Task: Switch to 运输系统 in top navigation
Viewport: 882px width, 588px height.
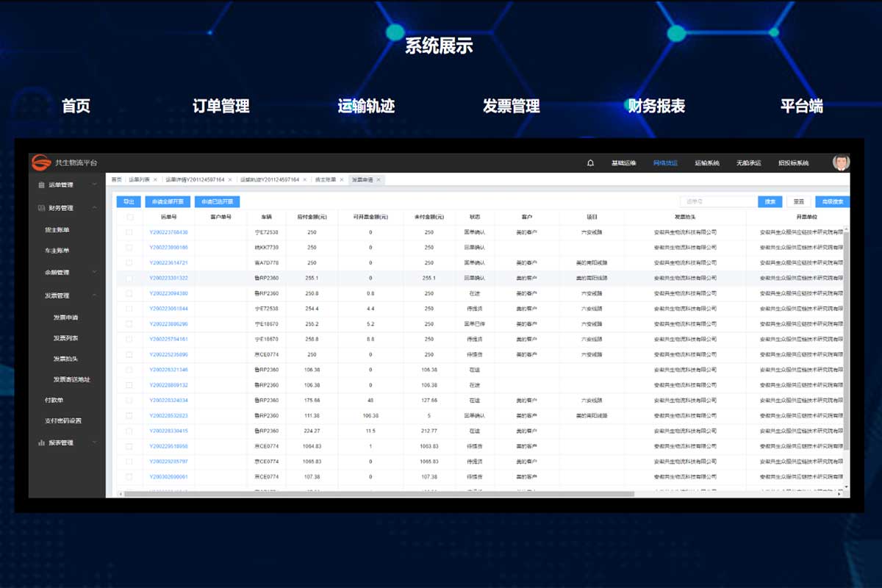Action: tap(706, 163)
